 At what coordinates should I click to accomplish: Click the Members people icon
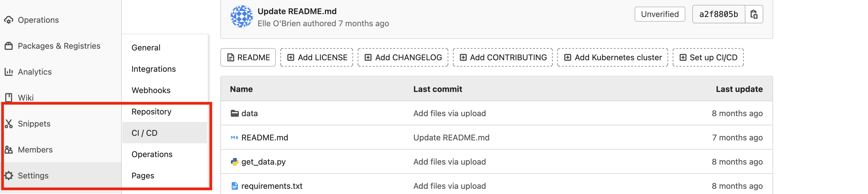point(9,150)
